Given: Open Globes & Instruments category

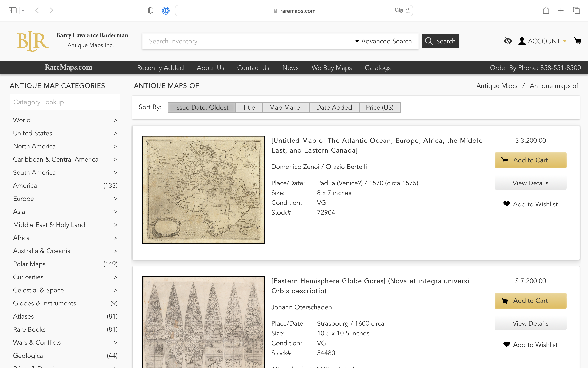Looking at the screenshot, I should click(x=65, y=303).
